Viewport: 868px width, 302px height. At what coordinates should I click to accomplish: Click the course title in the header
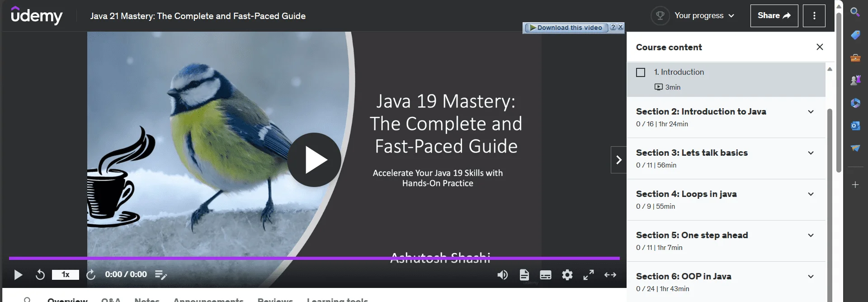click(x=198, y=16)
